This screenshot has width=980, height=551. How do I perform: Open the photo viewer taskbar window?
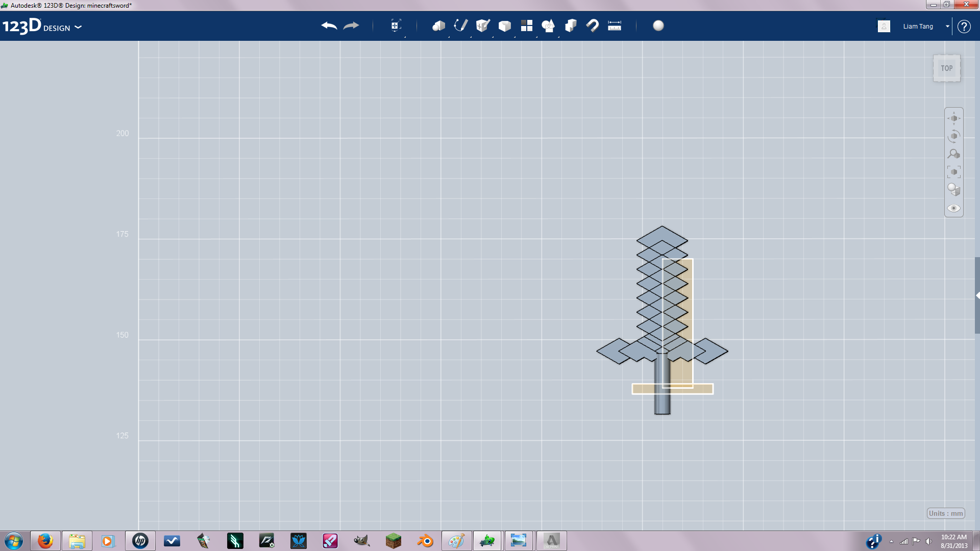[x=519, y=541]
